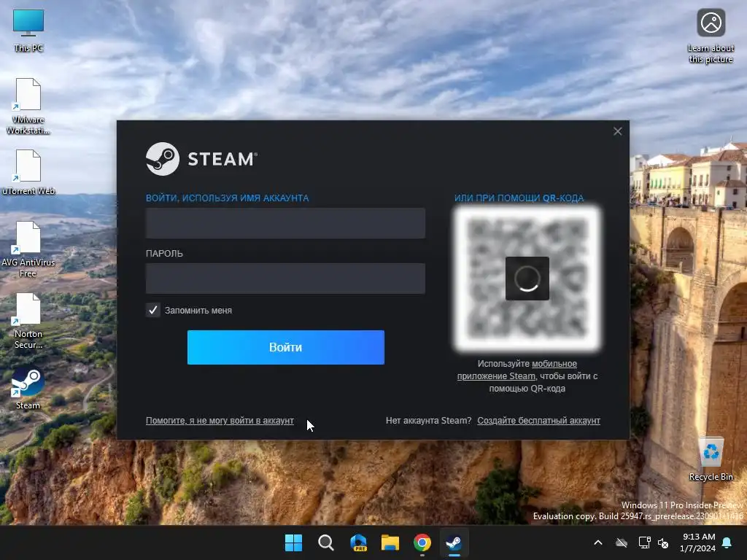The height and width of the screenshot is (560, 747).
Task: Click into the Пароль password field
Action: 285,278
